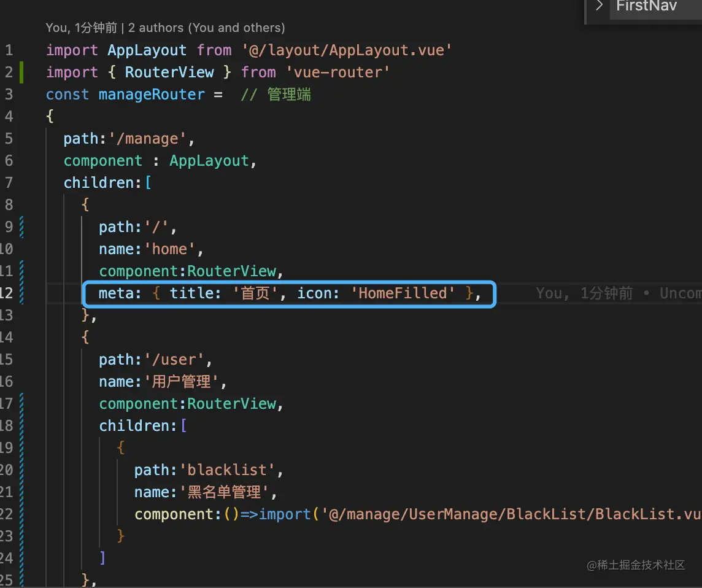Click the 'manageRouter' variable name
The width and height of the screenshot is (702, 588).
[152, 95]
